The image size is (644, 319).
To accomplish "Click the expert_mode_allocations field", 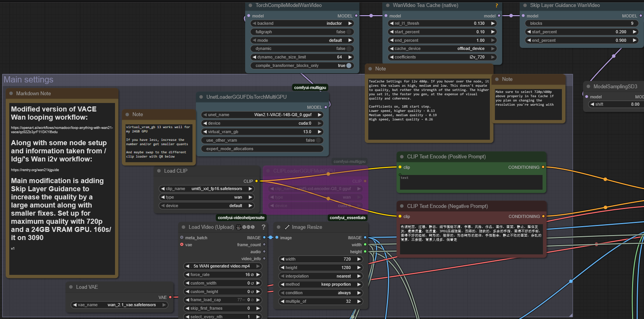I will (262, 149).
